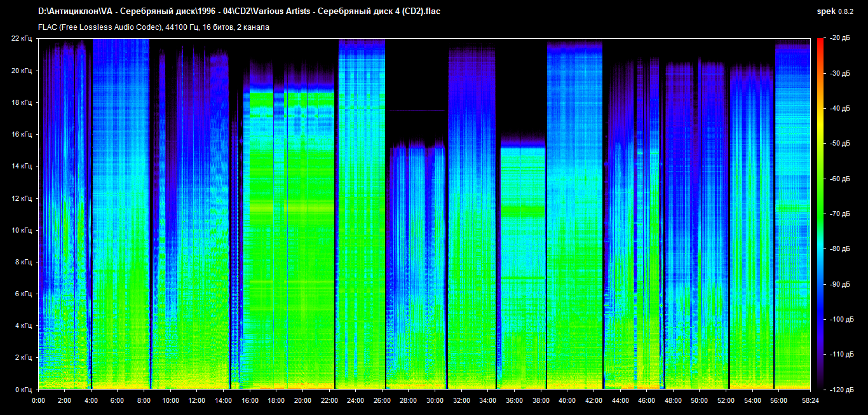Click the -50 дБ scale label

pyautogui.click(x=841, y=143)
